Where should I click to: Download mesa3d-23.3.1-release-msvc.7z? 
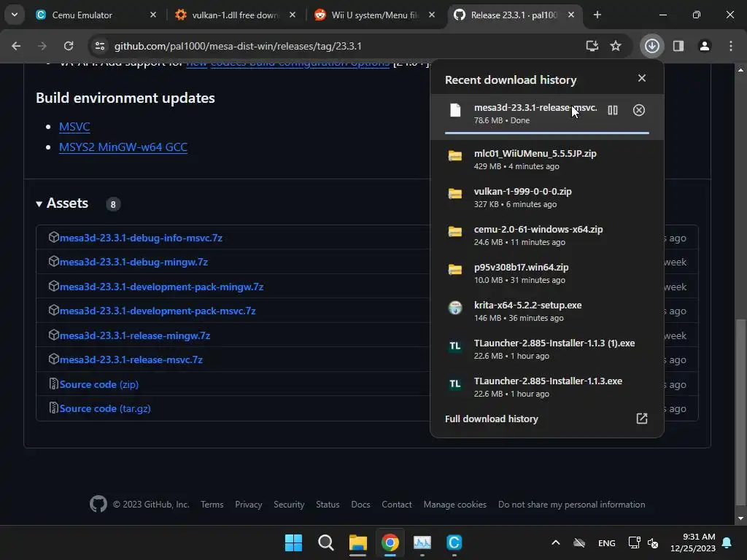131,359
